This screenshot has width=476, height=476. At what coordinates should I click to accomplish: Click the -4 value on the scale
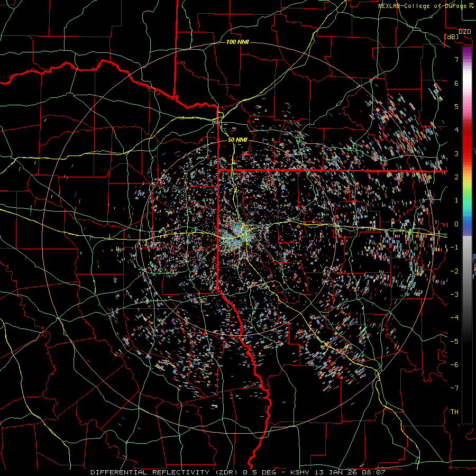coord(454,318)
